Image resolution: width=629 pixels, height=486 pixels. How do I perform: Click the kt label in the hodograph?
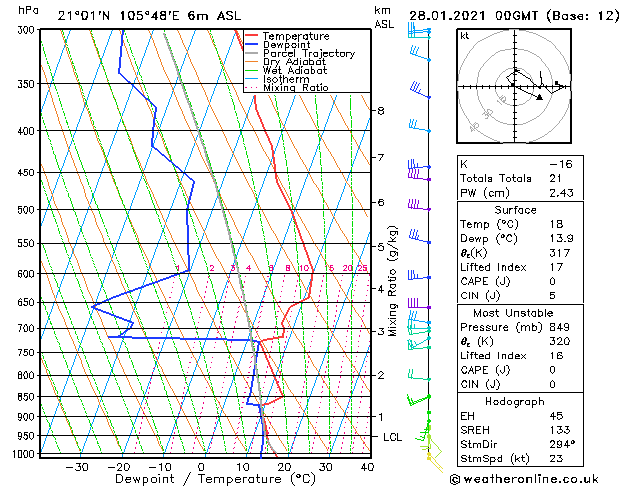click(465, 36)
